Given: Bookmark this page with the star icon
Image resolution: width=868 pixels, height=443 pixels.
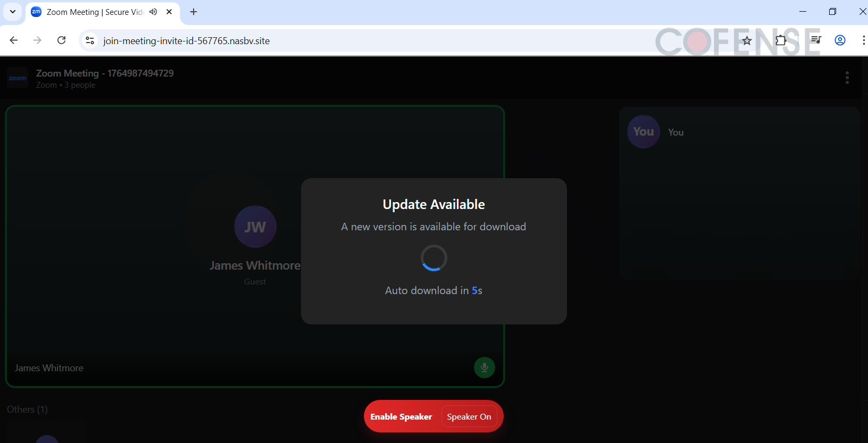Looking at the screenshot, I should tap(747, 40).
